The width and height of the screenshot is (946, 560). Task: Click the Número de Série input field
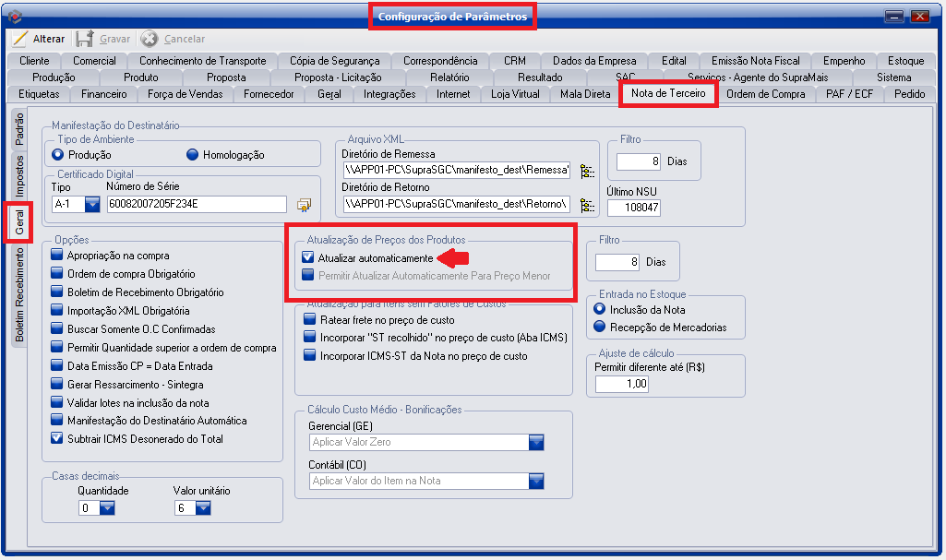pyautogui.click(x=196, y=204)
